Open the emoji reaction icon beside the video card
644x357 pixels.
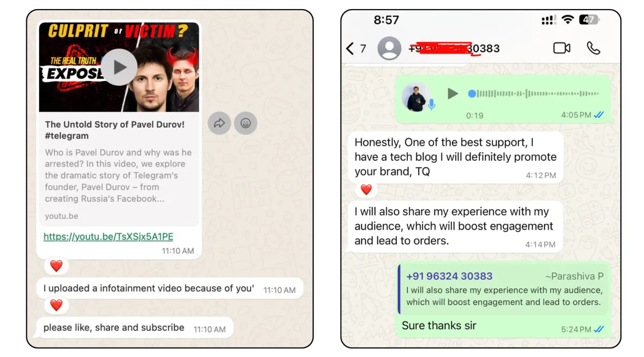pyautogui.click(x=246, y=123)
